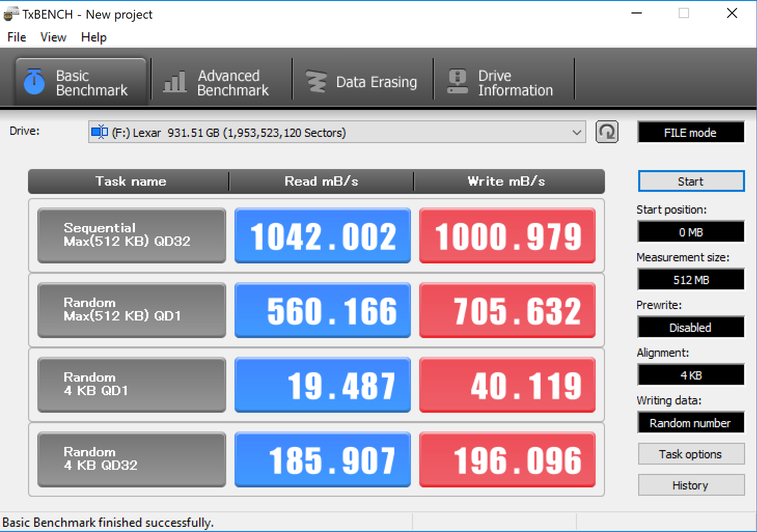Click the Data Erasing shredder icon
The width and height of the screenshot is (757, 532).
coord(316,82)
